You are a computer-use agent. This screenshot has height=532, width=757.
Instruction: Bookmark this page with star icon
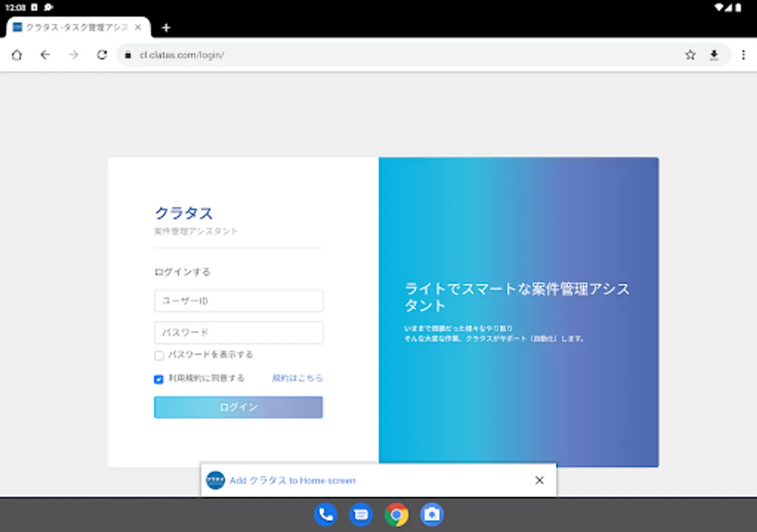[690, 55]
